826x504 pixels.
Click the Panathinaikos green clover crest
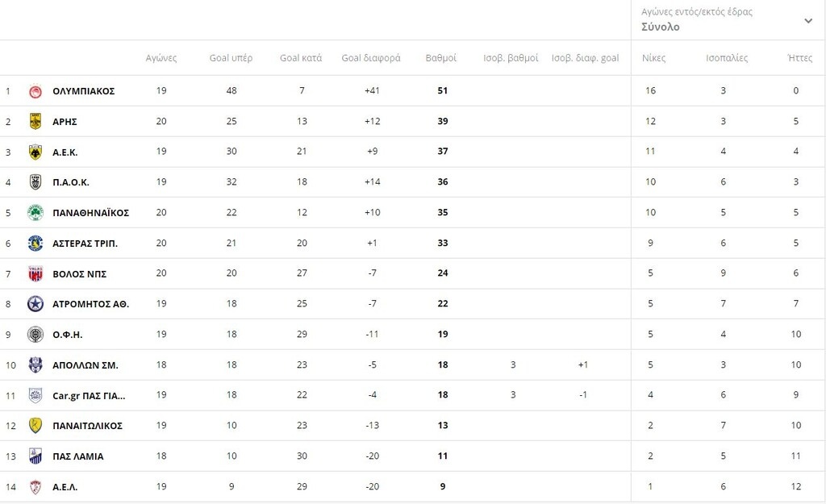tap(35, 213)
